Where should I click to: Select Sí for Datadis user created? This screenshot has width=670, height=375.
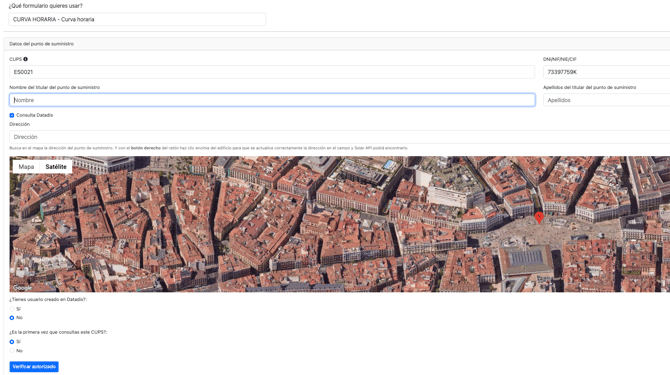pos(12,309)
